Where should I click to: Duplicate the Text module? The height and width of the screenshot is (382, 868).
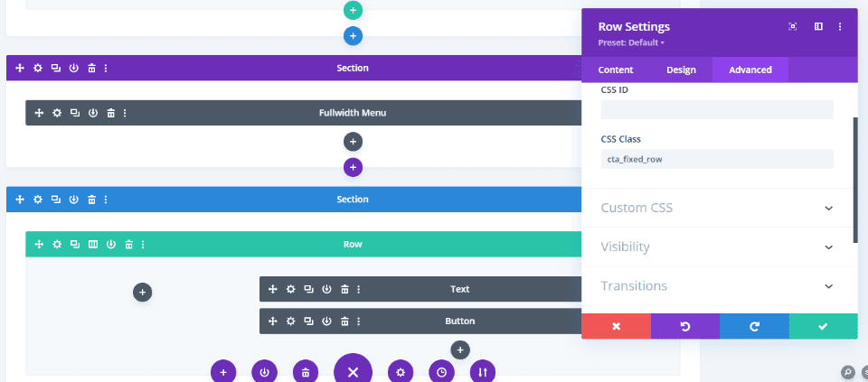309,289
